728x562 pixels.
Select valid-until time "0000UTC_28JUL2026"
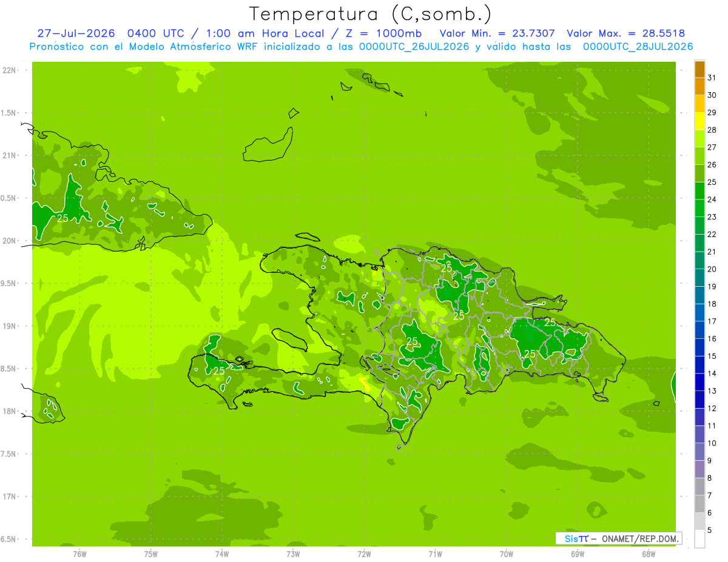(x=638, y=47)
